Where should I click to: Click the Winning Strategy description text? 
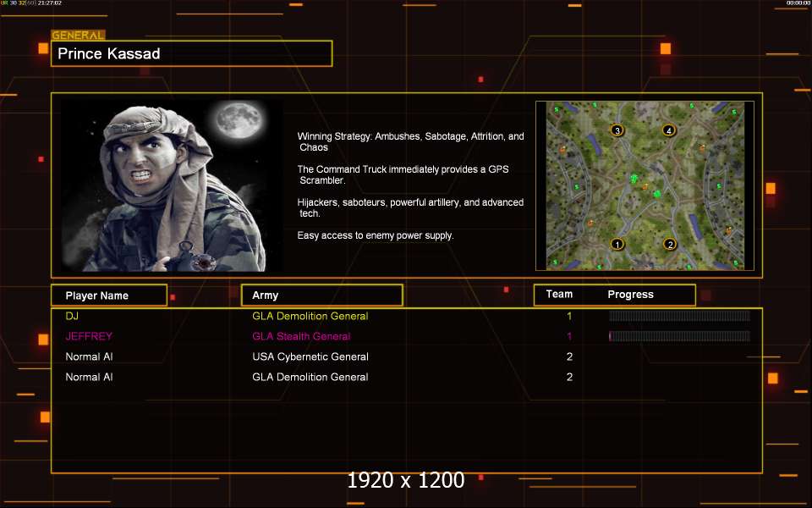pyautogui.click(x=410, y=141)
